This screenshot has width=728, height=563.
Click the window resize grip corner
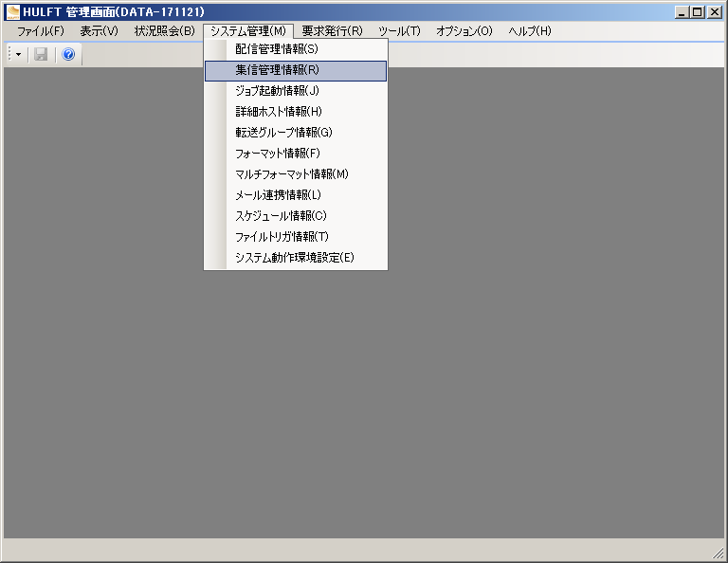719,554
